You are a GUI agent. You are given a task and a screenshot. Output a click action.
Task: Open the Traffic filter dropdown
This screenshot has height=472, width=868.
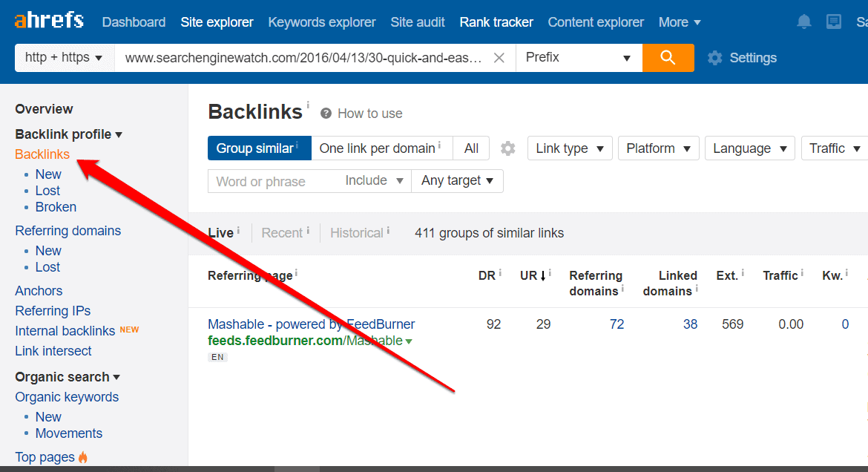pyautogui.click(x=835, y=148)
